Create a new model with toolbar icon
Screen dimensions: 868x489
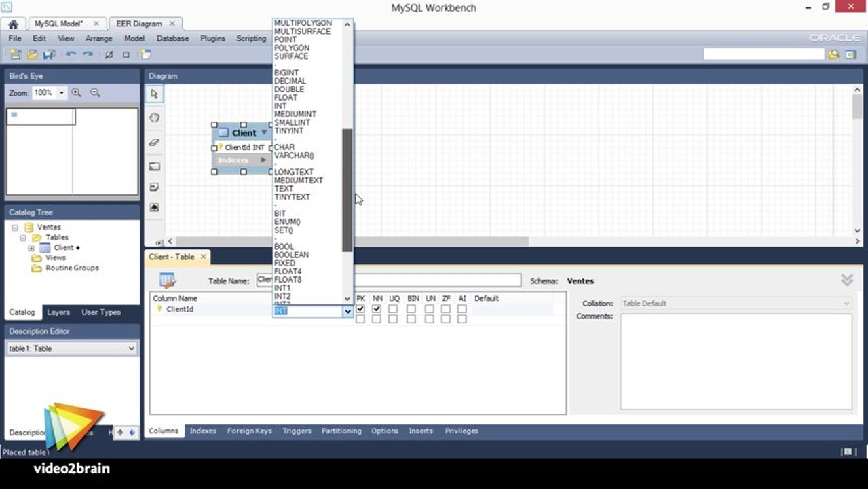[15, 54]
